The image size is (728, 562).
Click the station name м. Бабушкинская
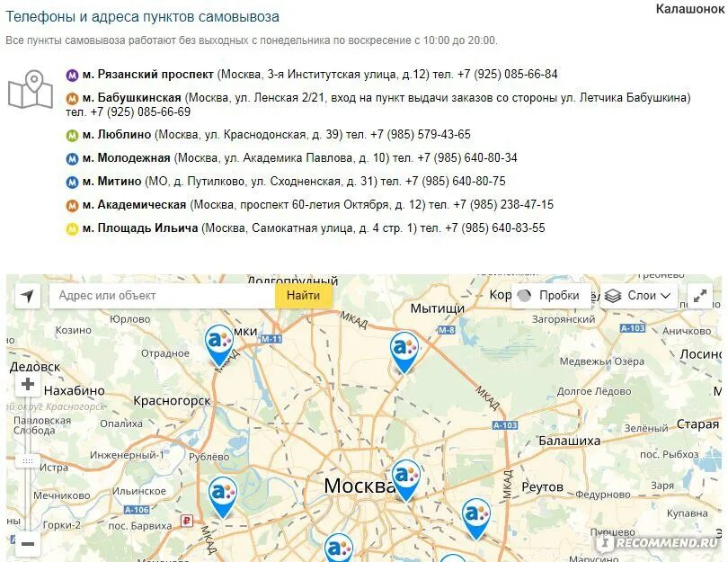point(132,98)
